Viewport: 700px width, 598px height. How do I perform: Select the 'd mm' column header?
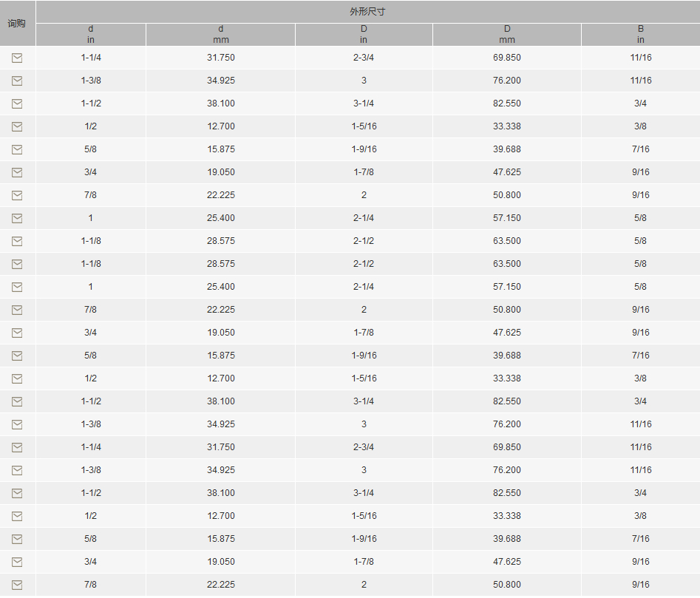coord(220,35)
